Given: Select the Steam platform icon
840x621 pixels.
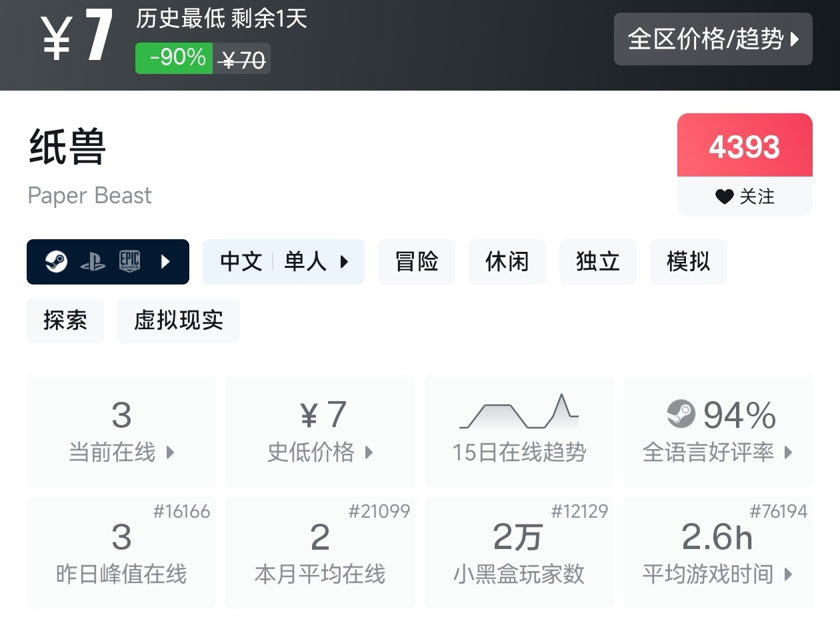Looking at the screenshot, I should click(x=56, y=262).
